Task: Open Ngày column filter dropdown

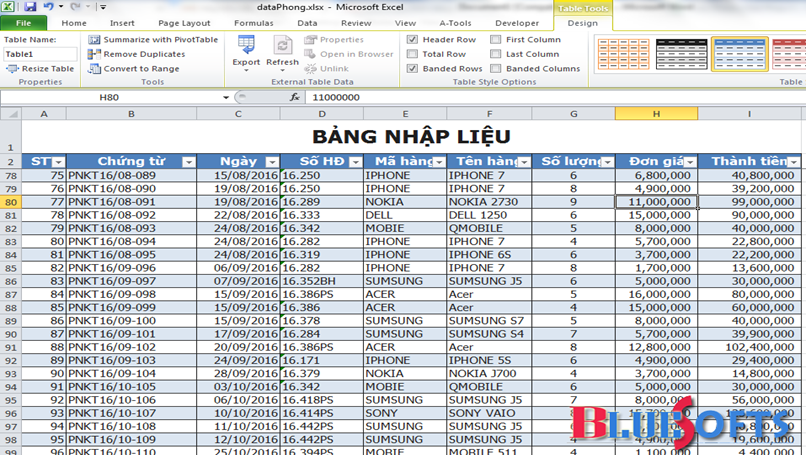Action: (x=272, y=162)
